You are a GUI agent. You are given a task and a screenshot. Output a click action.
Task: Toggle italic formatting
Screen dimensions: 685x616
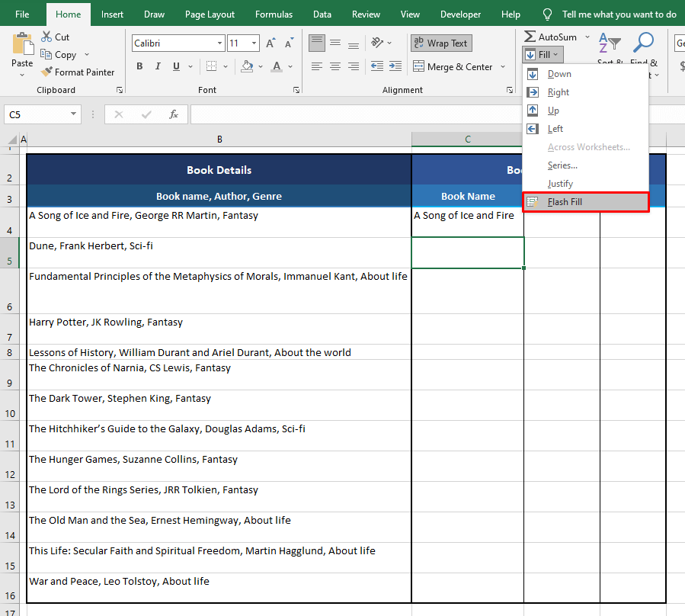pos(158,66)
